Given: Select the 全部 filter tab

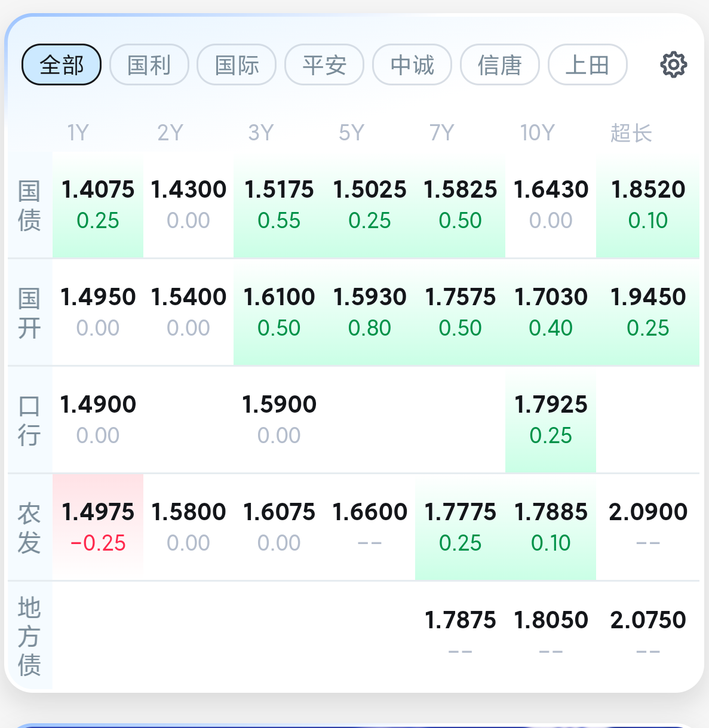Looking at the screenshot, I should click(62, 64).
